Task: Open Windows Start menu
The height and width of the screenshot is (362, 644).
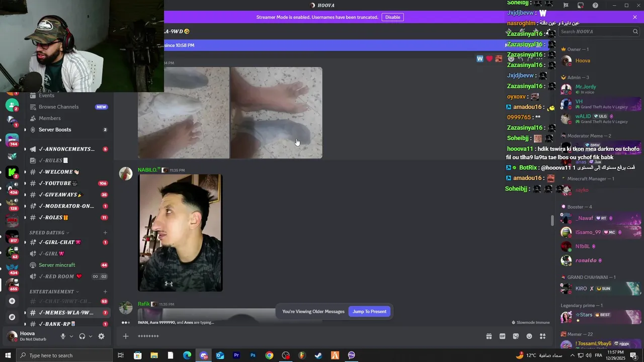Action: (8, 355)
